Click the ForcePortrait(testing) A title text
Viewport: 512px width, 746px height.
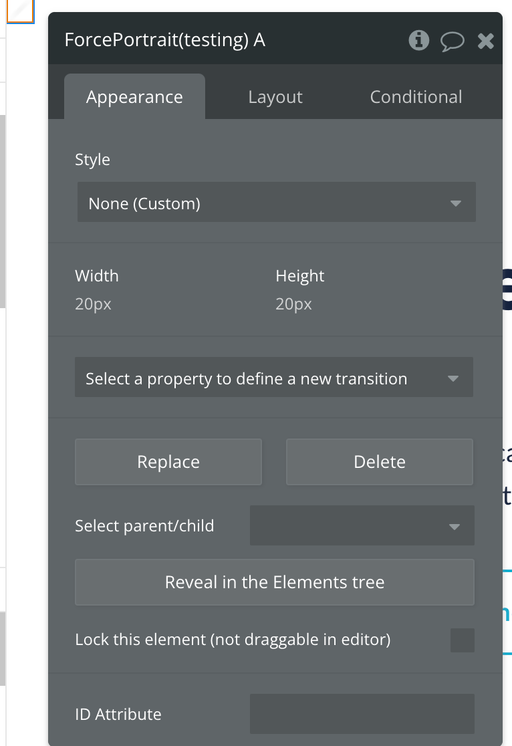(165, 40)
